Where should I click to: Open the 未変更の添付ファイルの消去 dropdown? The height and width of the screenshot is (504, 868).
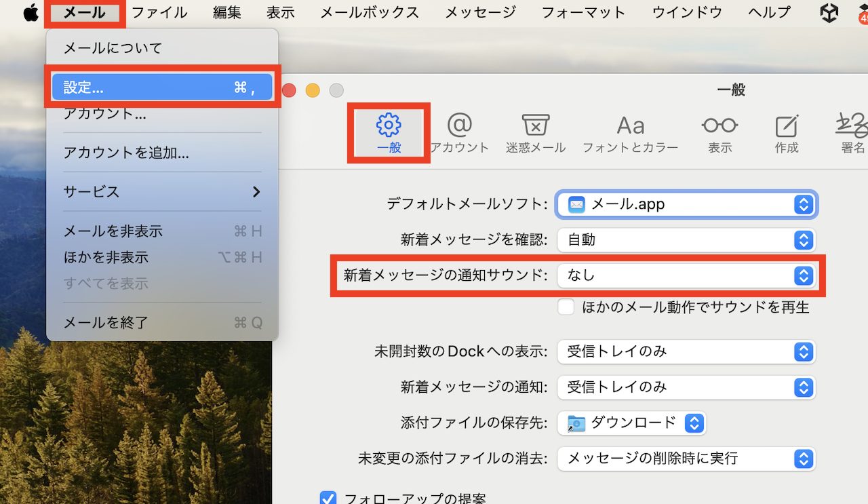click(687, 459)
